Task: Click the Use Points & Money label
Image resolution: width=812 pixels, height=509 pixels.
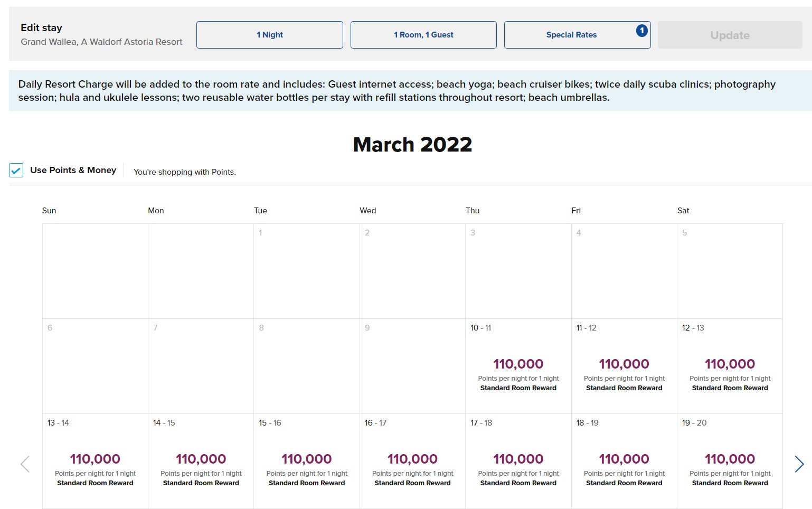Action: 73,170
